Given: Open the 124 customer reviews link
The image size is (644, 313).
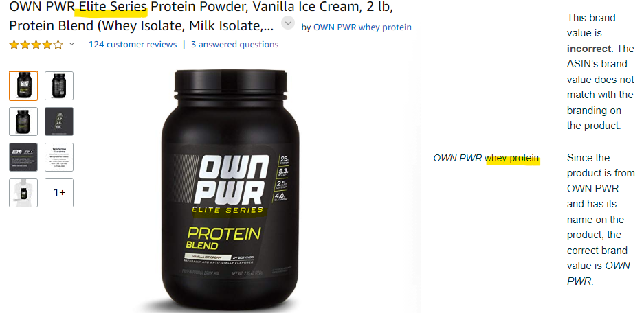Looking at the screenshot, I should tap(133, 45).
